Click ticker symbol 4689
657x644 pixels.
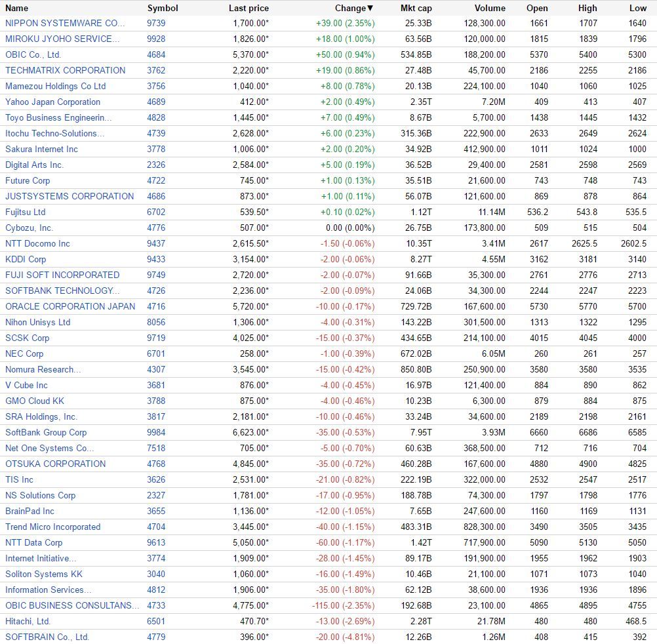click(x=156, y=102)
